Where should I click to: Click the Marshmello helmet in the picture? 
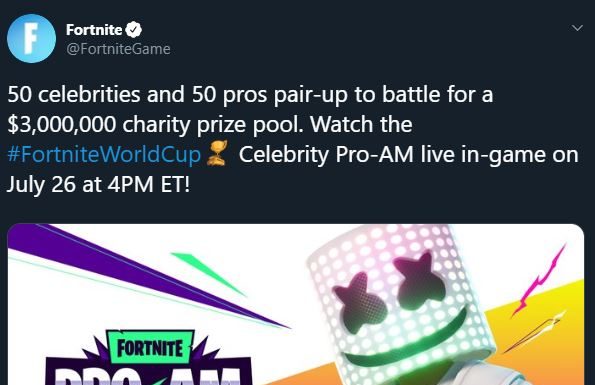point(402,302)
